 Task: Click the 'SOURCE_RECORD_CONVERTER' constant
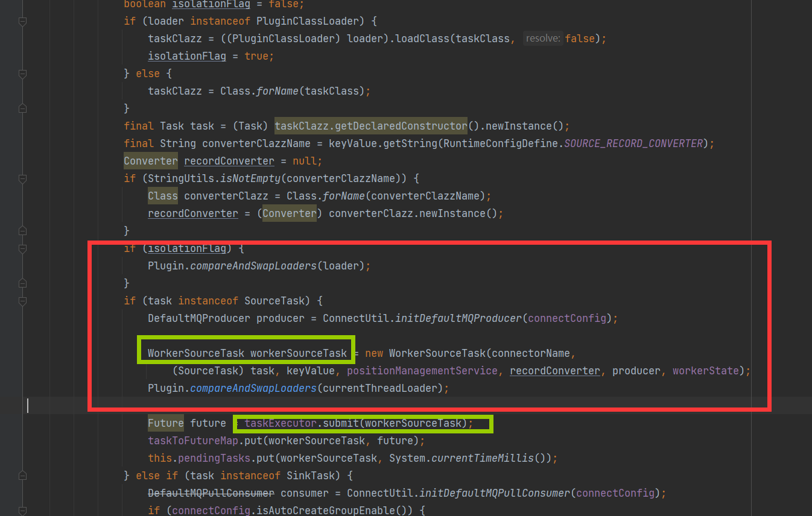point(633,143)
